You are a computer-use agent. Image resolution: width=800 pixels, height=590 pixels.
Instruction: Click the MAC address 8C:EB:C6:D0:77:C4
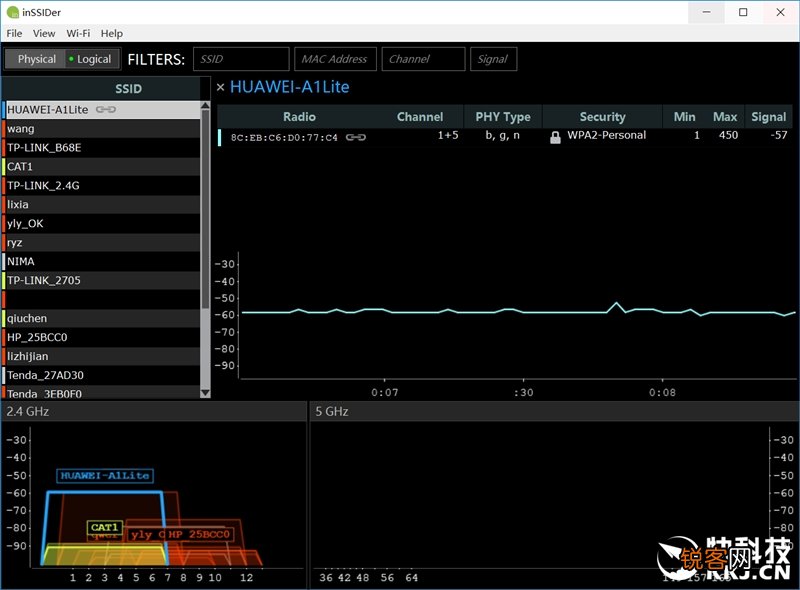(x=284, y=137)
